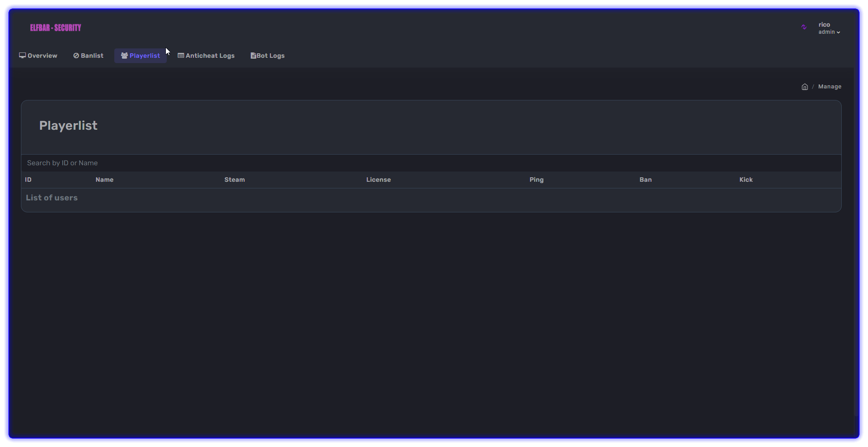
Task: Switch to the Overview tab
Action: pyautogui.click(x=41, y=55)
